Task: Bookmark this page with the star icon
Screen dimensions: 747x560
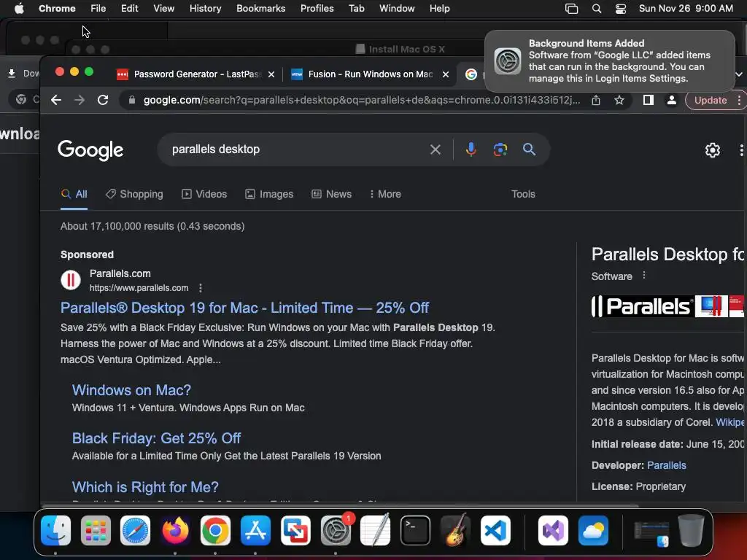Action: (619, 100)
